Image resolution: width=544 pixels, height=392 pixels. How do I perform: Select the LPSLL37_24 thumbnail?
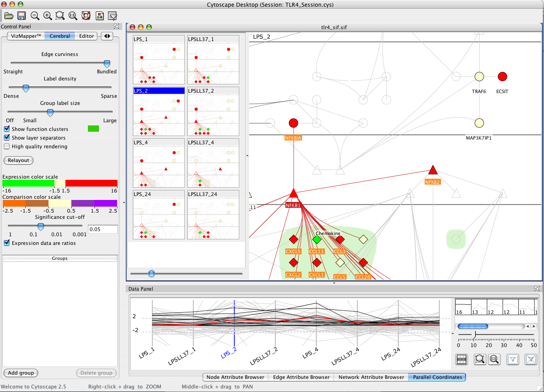coord(213,215)
